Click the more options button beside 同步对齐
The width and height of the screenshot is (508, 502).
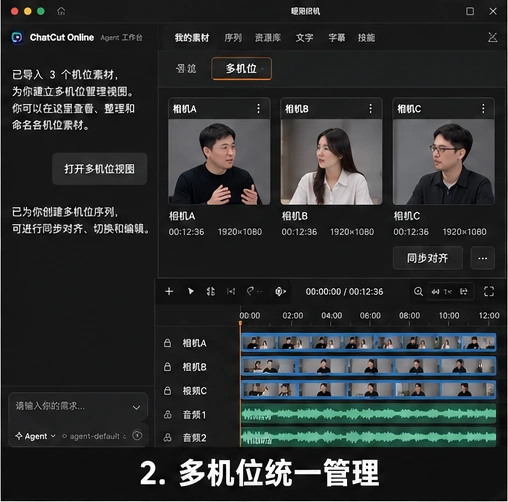click(x=482, y=258)
